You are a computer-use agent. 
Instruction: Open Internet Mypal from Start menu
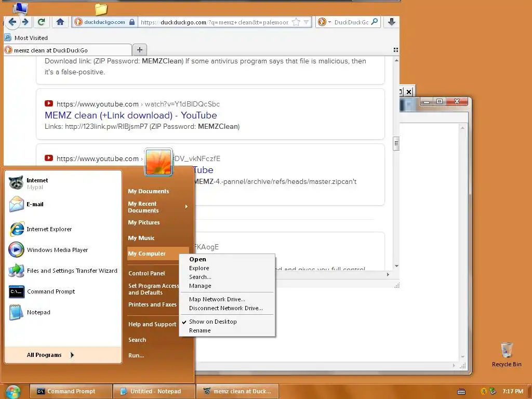63,183
